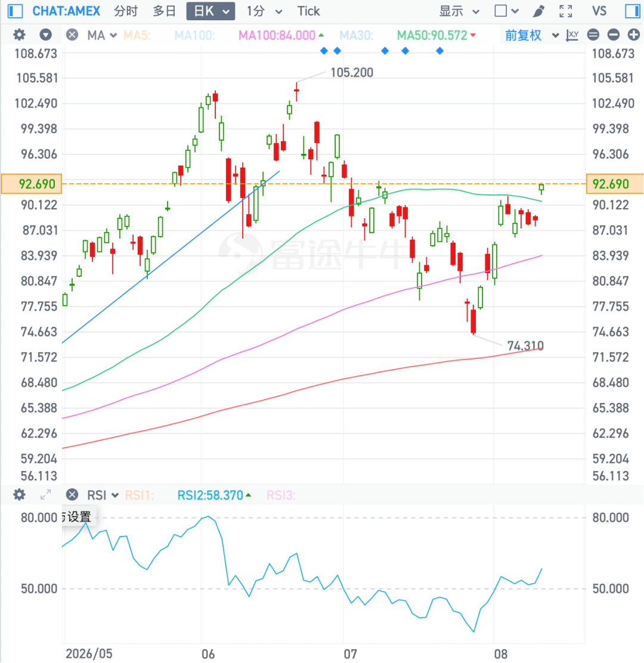Viewport: 644px width, 663px height.
Task: Click the 2026/05 date axis label
Action: click(89, 653)
